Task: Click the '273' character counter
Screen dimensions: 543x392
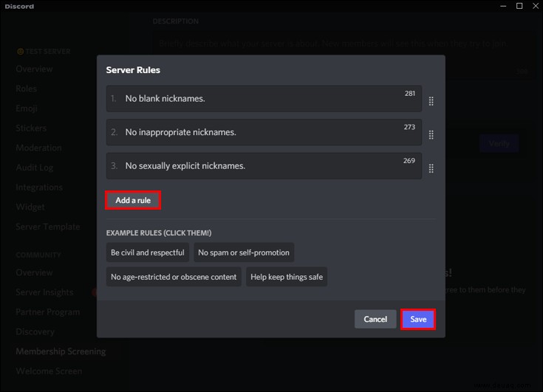Action: (409, 127)
